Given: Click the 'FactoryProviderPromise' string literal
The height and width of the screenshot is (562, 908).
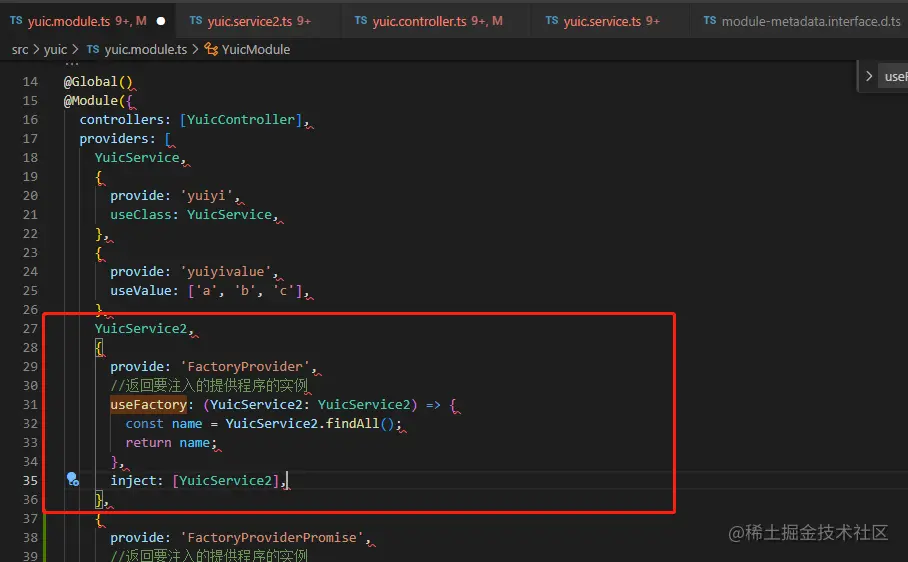Looking at the screenshot, I should point(272,538).
